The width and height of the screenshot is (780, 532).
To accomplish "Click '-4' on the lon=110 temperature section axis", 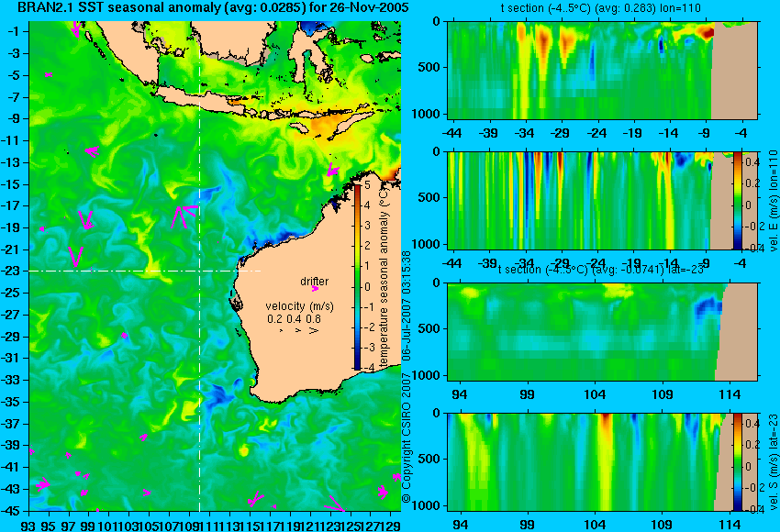I will [741, 133].
